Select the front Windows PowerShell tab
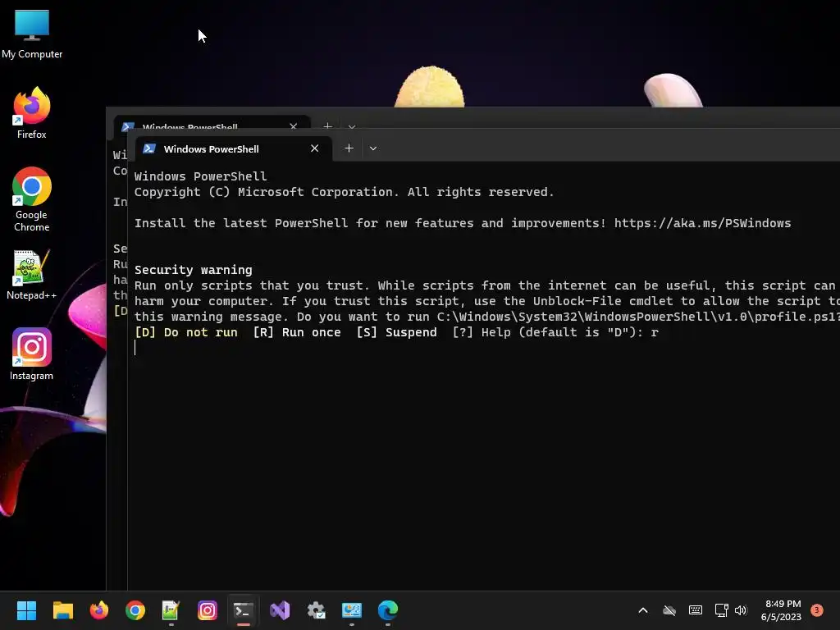Screen dimensions: 840x630 click(x=232, y=149)
